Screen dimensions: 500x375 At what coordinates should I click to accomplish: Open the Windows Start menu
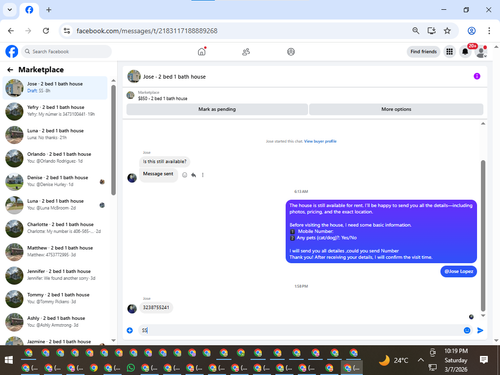[x=9, y=360]
